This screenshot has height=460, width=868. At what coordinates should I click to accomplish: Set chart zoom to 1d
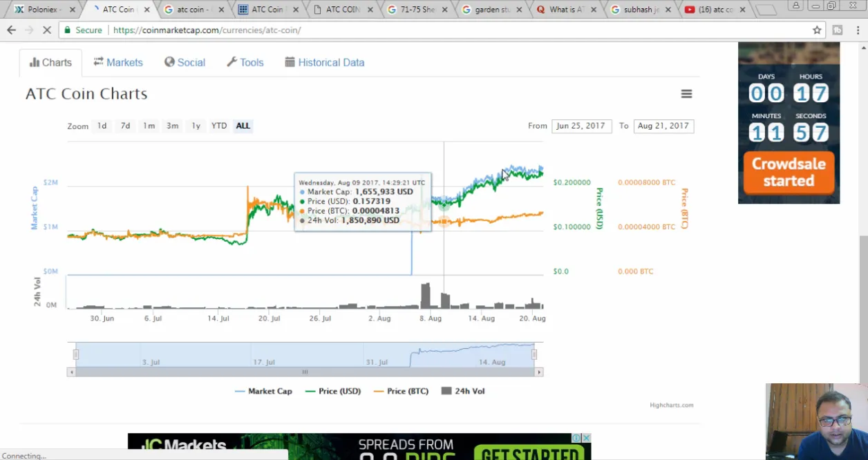[102, 126]
